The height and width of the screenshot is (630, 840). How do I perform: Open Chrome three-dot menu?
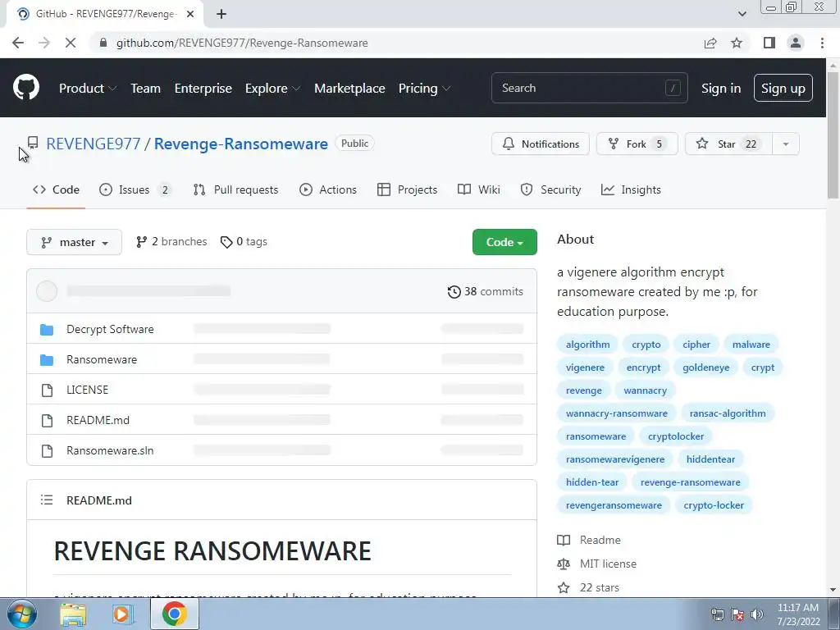pyautogui.click(x=822, y=43)
